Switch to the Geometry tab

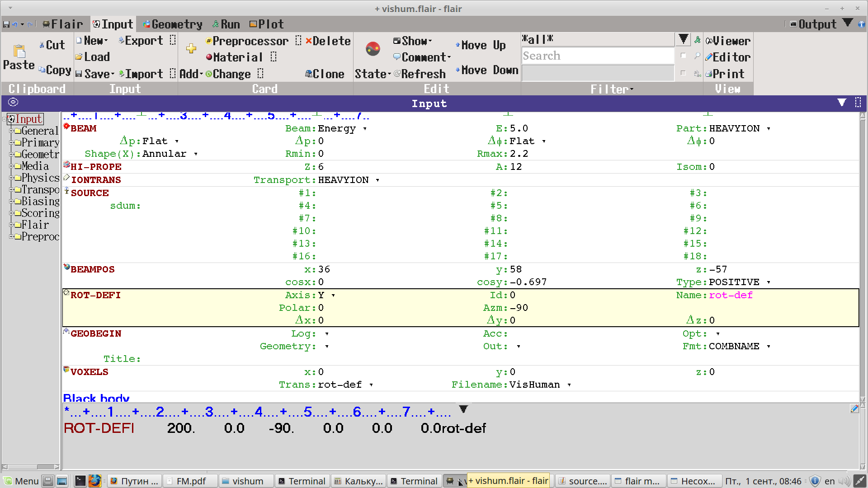[172, 24]
